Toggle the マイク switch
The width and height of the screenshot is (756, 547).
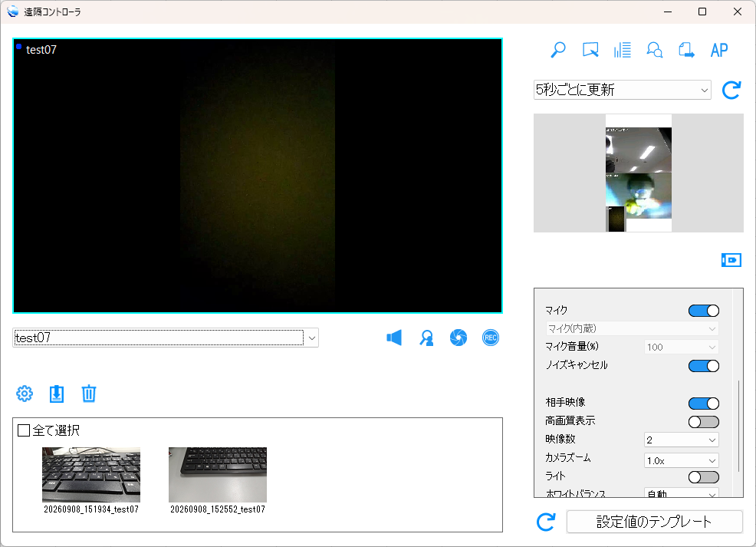click(703, 311)
